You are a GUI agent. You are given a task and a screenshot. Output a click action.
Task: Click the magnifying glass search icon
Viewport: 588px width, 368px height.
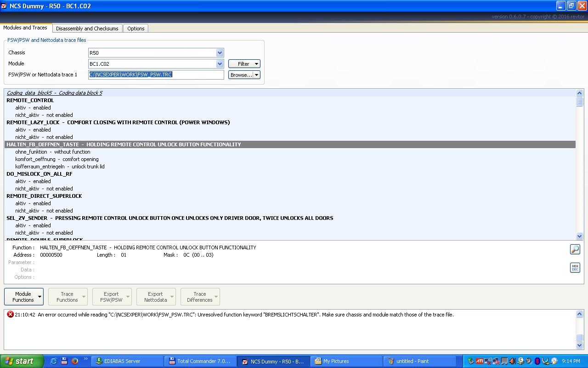tap(575, 249)
